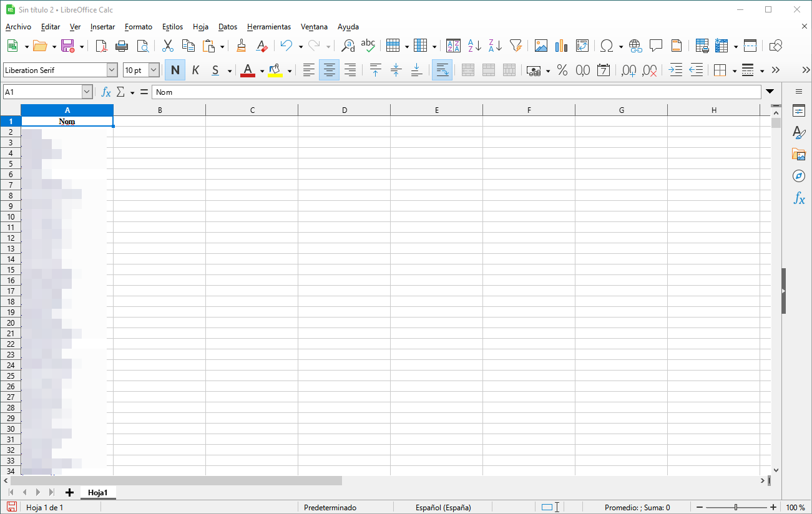Screen dimensions: 812x514
Task: Open the borders dropdown arrow
Action: pyautogui.click(x=734, y=70)
